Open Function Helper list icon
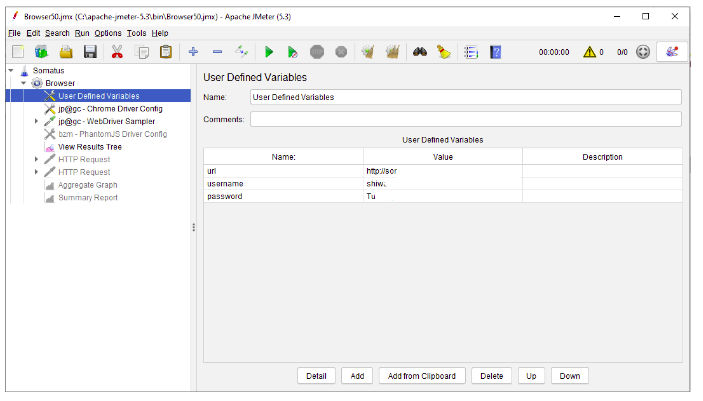Image resolution: width=703 pixels, height=401 pixels. (x=471, y=52)
